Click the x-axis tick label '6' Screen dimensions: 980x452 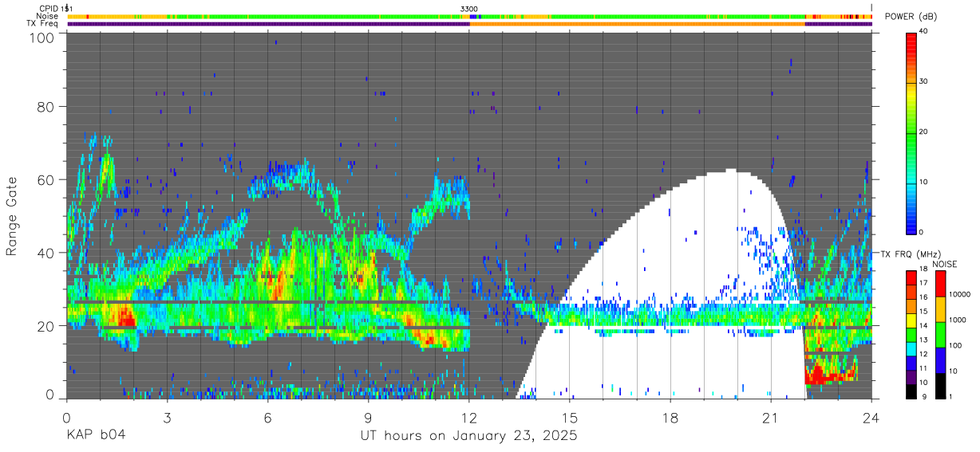[x=268, y=418]
